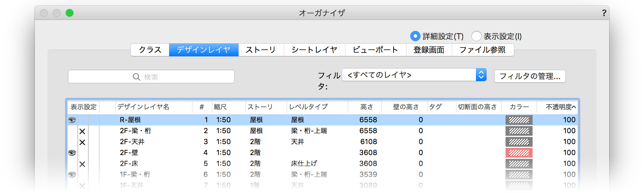
Task: Select the 1F-梁・桁 layer name
Action: tap(135, 175)
